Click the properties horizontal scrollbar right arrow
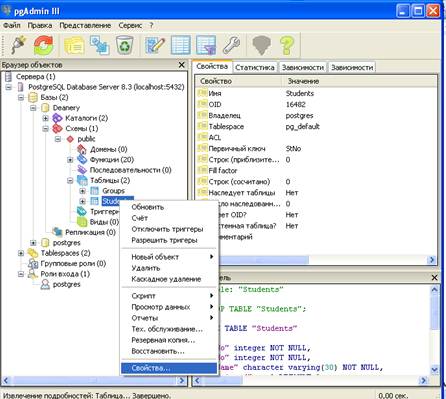Viewport: 446px width, 399px height. tap(432, 260)
